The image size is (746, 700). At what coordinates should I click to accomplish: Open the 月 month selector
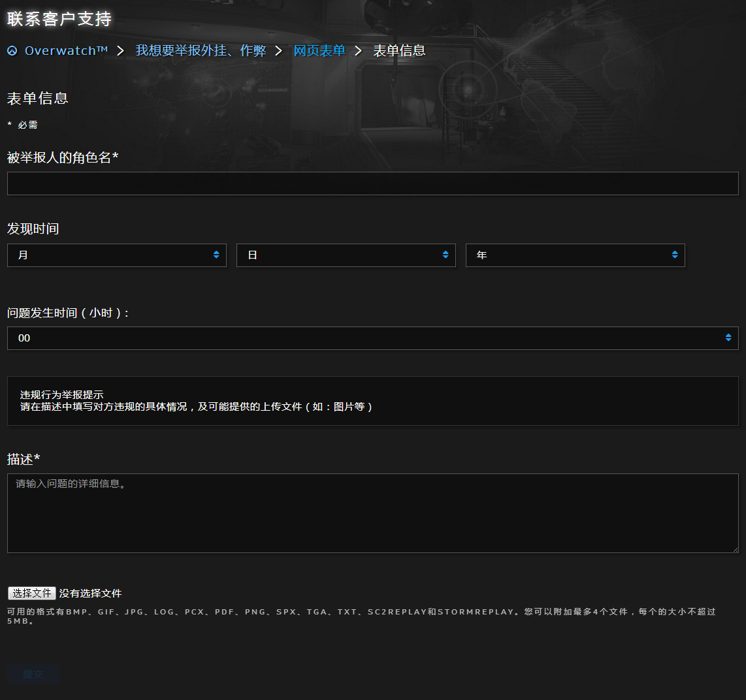coord(116,255)
